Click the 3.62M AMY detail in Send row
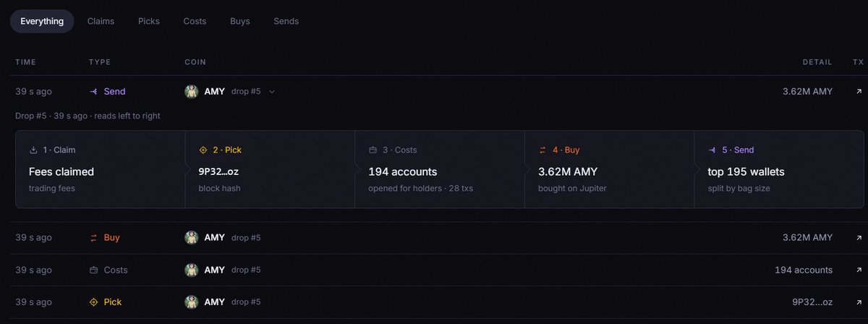 click(807, 92)
